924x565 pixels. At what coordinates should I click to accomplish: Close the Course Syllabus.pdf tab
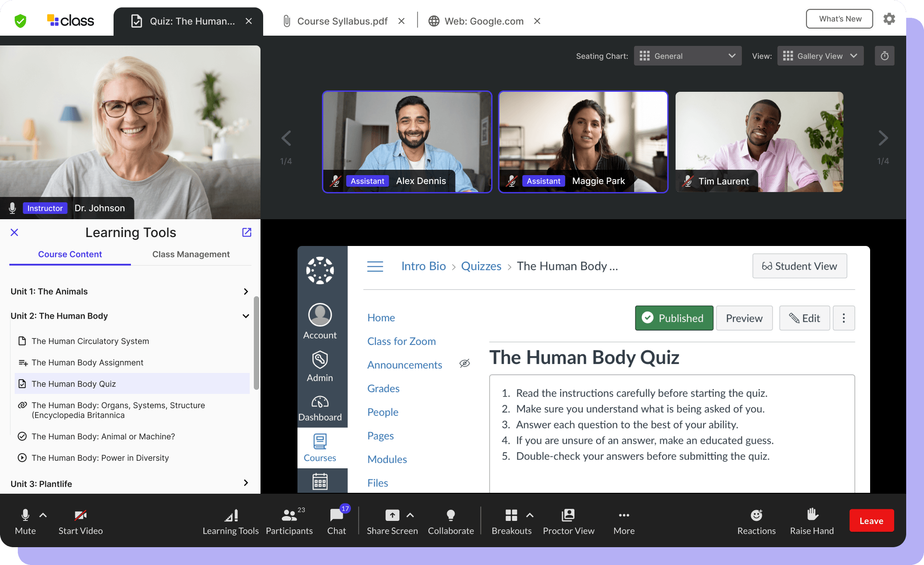[x=401, y=21]
